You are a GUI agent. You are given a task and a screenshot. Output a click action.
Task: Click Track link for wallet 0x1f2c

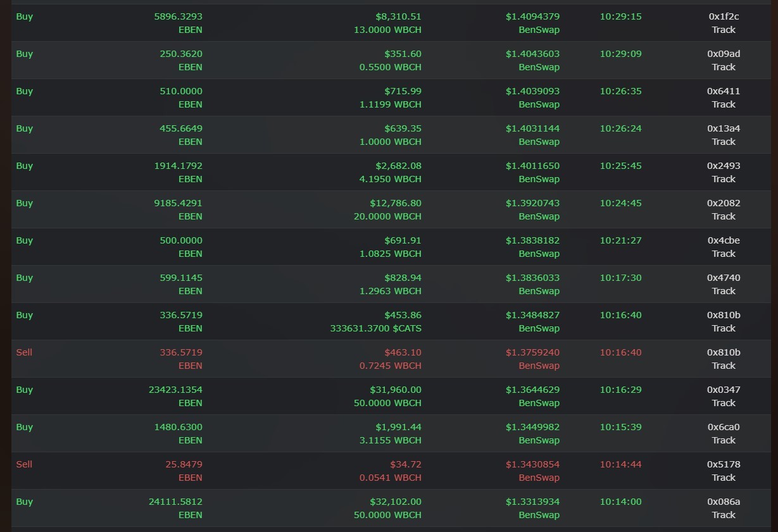tap(724, 30)
